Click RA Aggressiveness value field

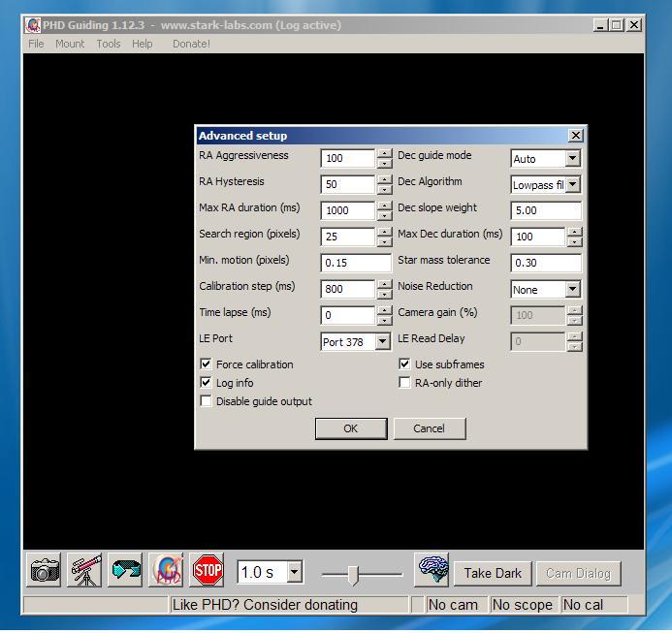click(x=347, y=159)
